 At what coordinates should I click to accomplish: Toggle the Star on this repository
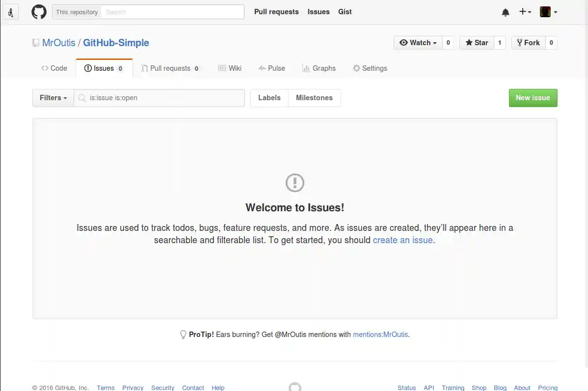point(476,42)
